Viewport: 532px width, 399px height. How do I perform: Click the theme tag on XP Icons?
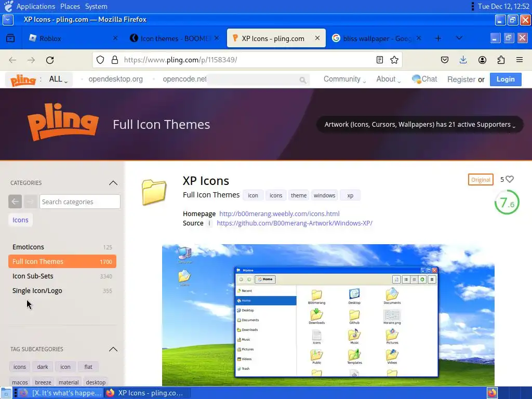[x=299, y=195]
